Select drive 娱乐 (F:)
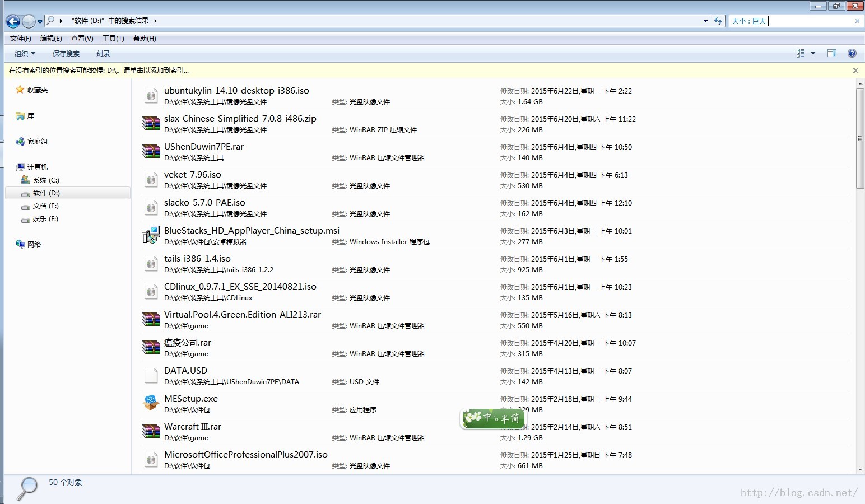Screen dimensions: 865x504 click(45, 219)
